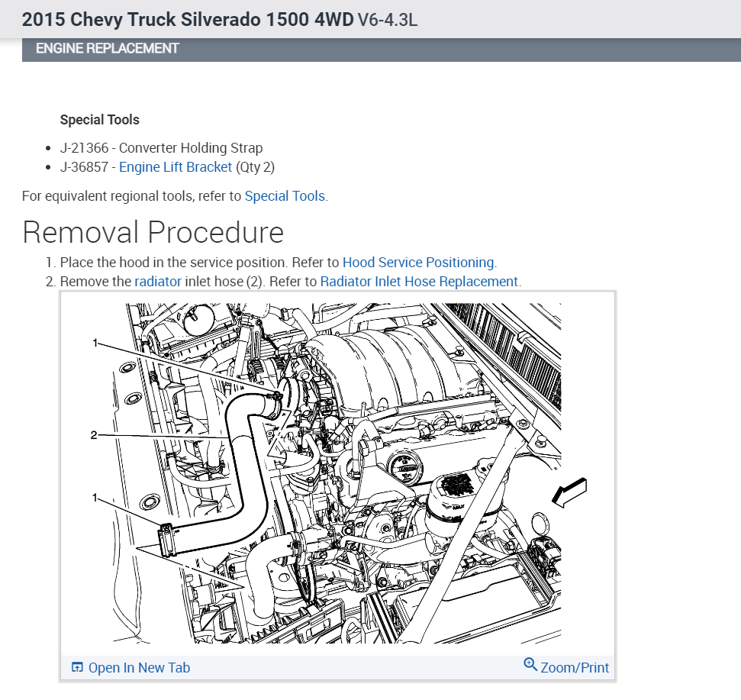The height and width of the screenshot is (700, 741).
Task: Click 'Place the hood in the service position' text
Action: click(x=173, y=263)
